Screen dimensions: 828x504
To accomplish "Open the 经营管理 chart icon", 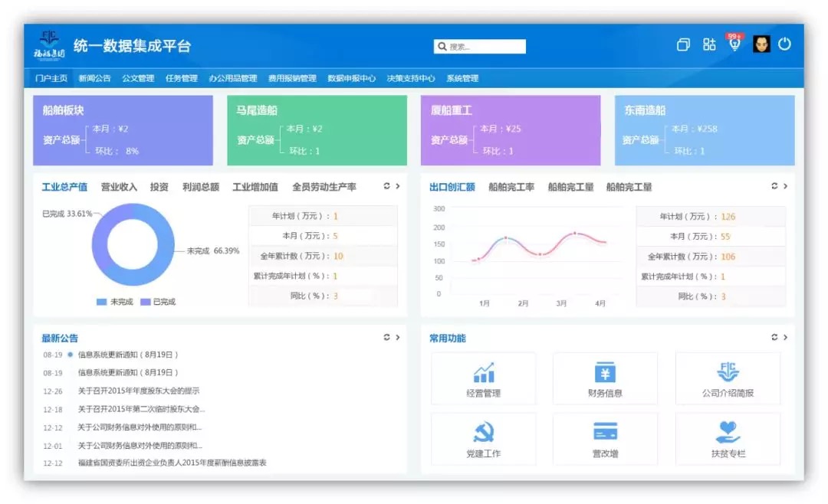I will click(483, 372).
